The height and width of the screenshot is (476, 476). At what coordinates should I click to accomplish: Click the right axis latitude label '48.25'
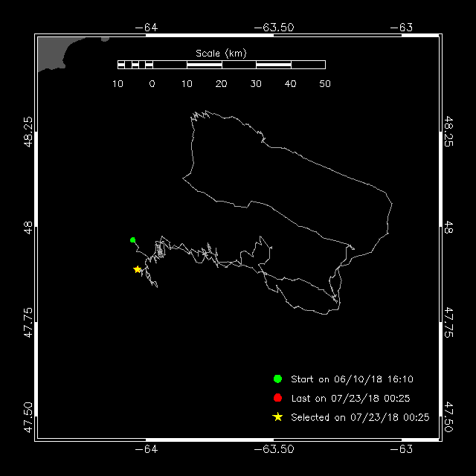click(x=448, y=132)
